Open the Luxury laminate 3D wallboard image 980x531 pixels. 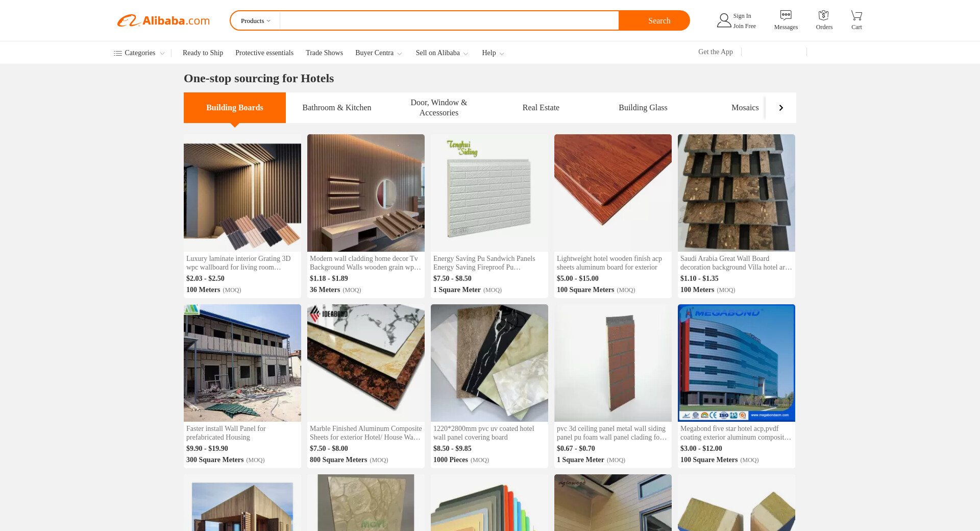242,193
